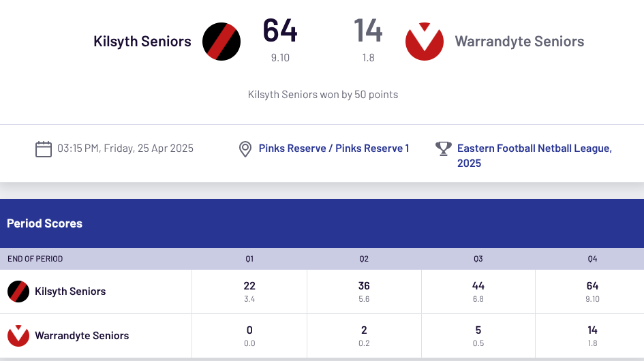This screenshot has height=361, width=644.
Task: Select the Q4 column header
Action: click(x=592, y=259)
